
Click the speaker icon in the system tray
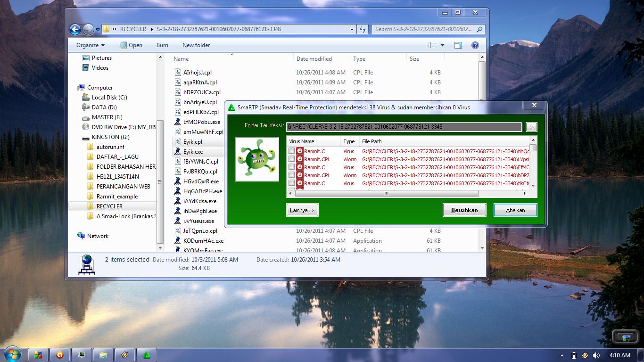click(596, 355)
